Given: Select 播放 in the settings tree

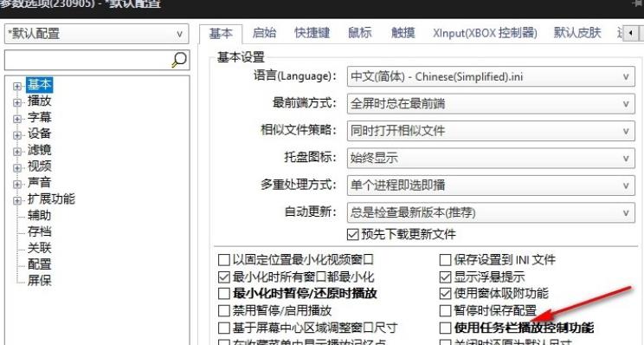Looking at the screenshot, I should [x=40, y=101].
